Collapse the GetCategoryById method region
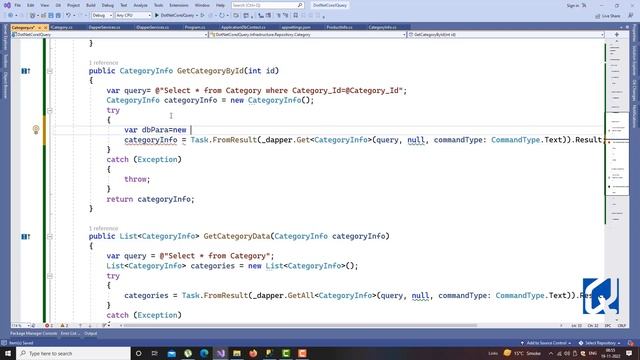Screen dimensions: 640x360 (x=50, y=71)
